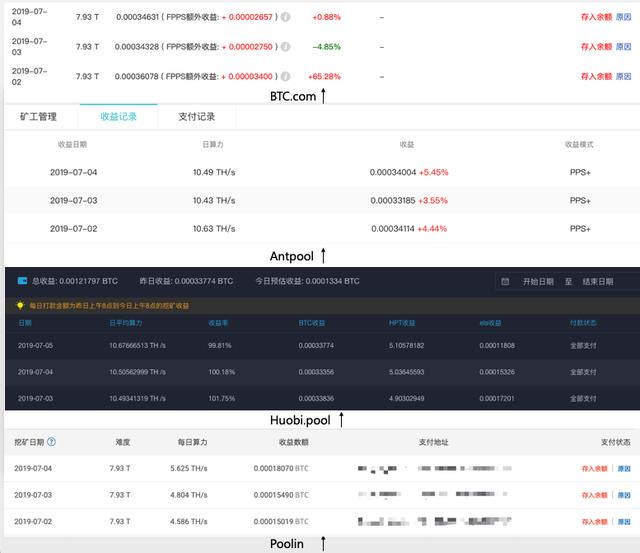The image size is (640, 553).
Task: Click 原因 in the +65.28% row
Action: 624,76
